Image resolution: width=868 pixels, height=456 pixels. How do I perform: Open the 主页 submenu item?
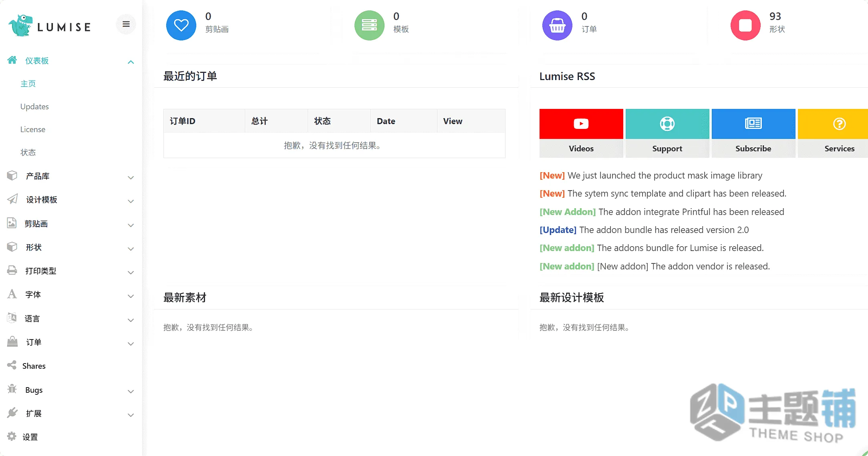(x=28, y=84)
